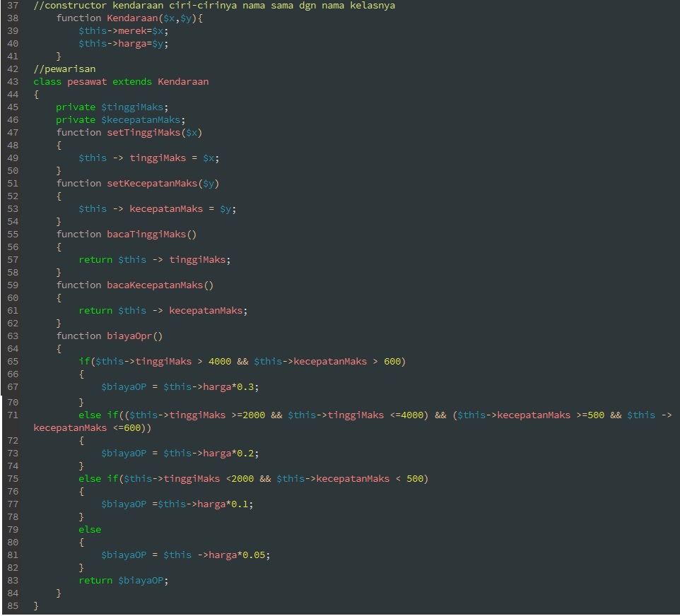Select the else keyword on line 79
Screen dimensions: 680x616
click(x=90, y=529)
